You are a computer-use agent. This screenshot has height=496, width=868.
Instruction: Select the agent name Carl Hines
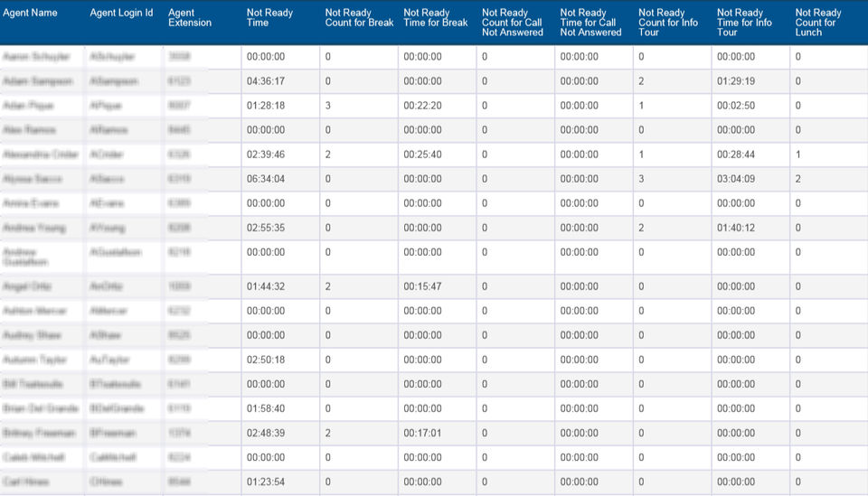26,482
